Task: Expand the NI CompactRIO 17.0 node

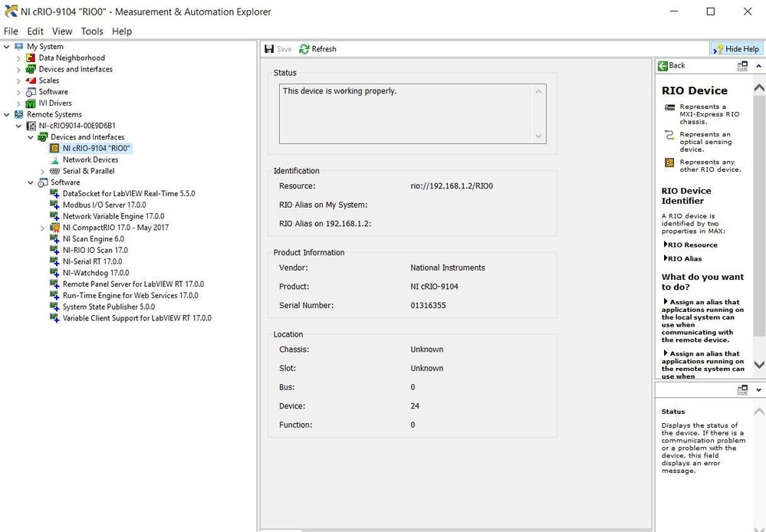Action: [x=42, y=228]
